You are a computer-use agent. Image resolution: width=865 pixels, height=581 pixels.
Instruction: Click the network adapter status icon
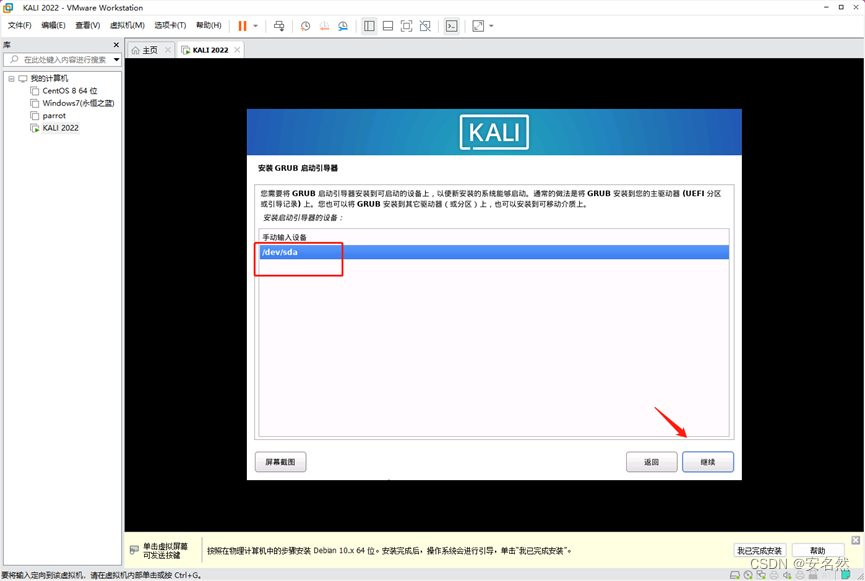click(761, 575)
